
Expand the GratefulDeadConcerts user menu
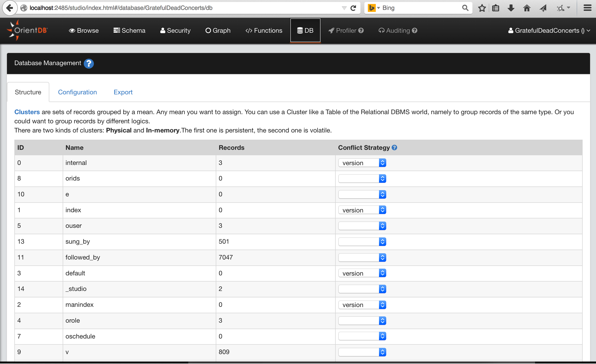[x=549, y=30]
